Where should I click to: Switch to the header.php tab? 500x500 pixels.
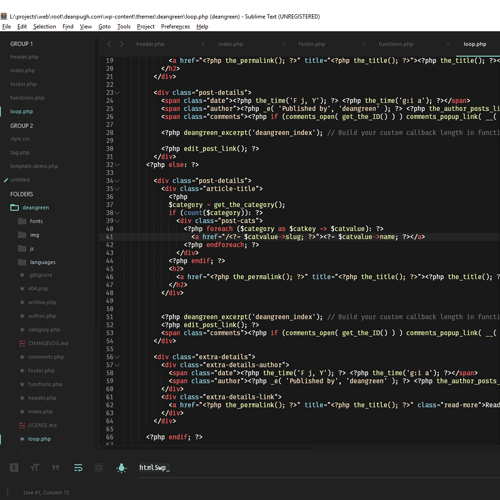150,44
